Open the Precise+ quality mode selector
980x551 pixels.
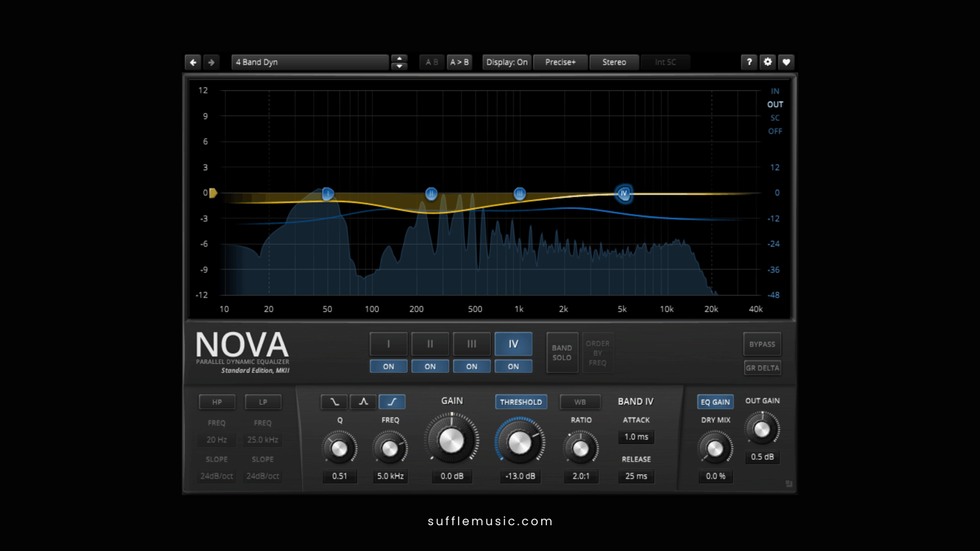pos(560,62)
